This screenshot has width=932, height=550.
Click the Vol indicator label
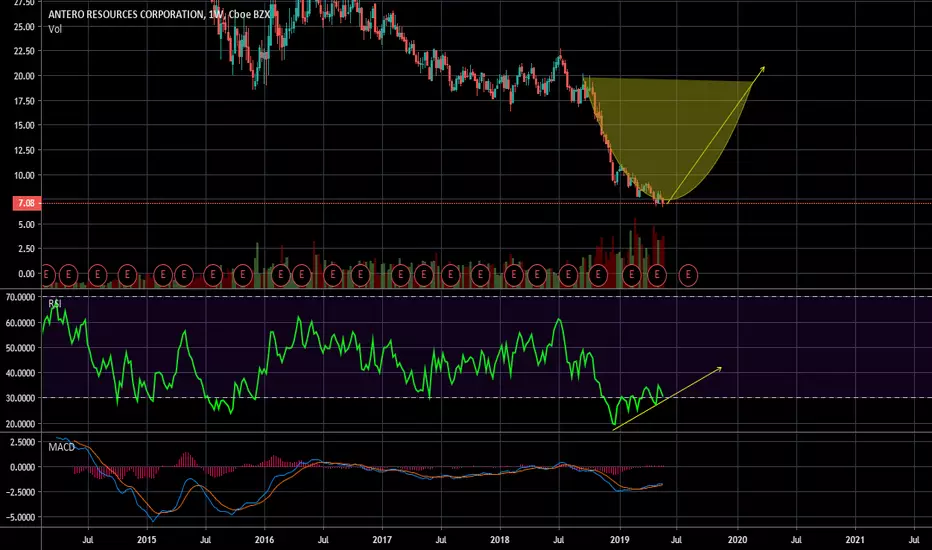pos(55,29)
